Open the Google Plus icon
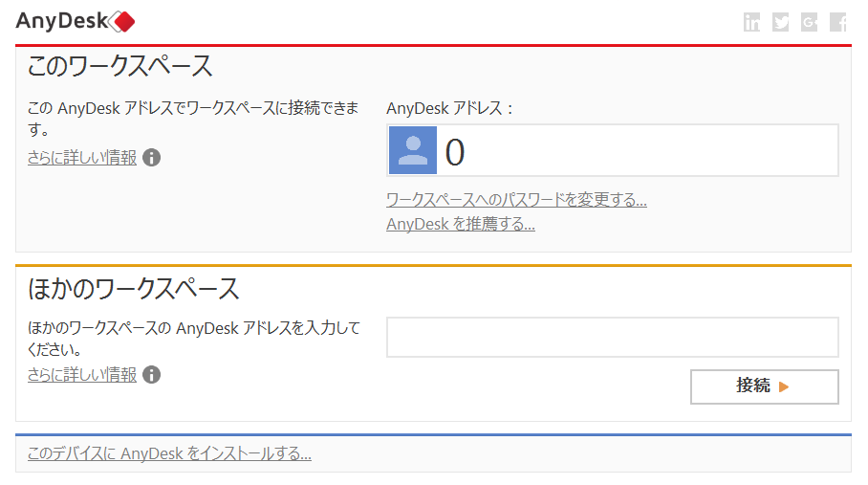Viewport: 868px width, 485px height. [x=810, y=22]
